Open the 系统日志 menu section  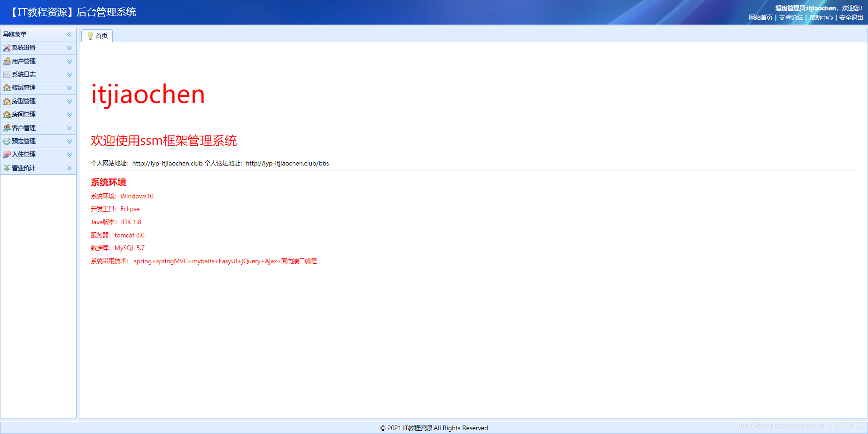point(38,74)
